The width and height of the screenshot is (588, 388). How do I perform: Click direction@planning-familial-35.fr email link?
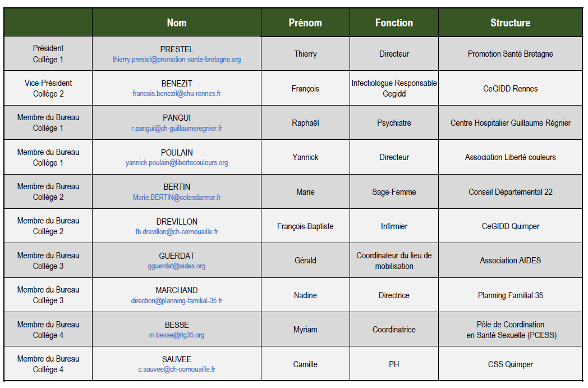point(177,300)
